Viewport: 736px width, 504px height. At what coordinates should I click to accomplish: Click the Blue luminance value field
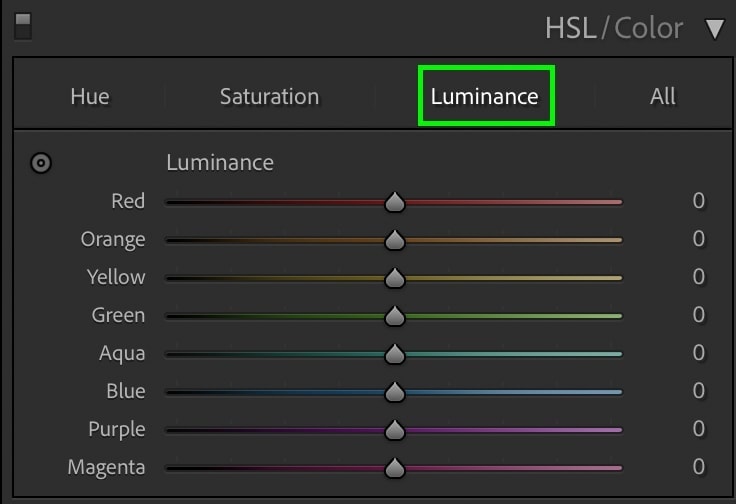(698, 391)
